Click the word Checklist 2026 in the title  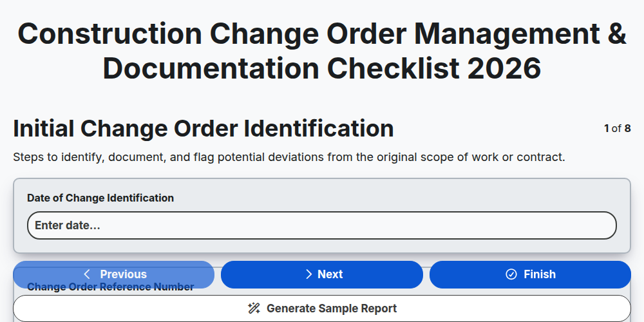pyautogui.click(x=434, y=68)
